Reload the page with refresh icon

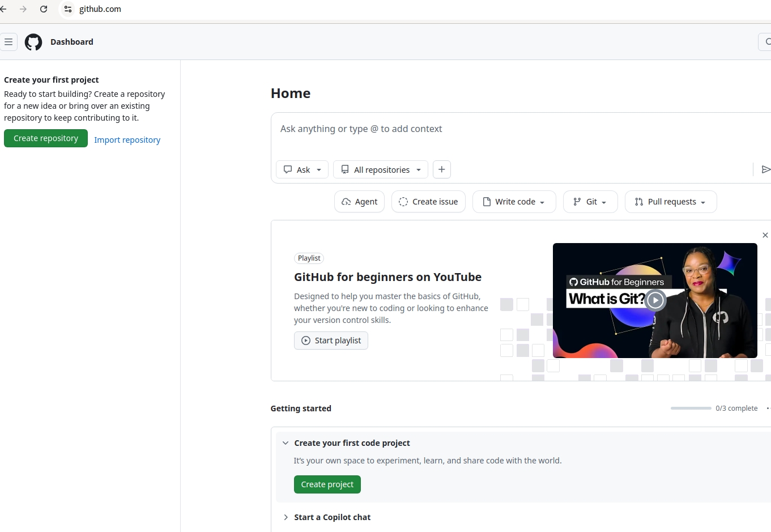[x=44, y=9]
